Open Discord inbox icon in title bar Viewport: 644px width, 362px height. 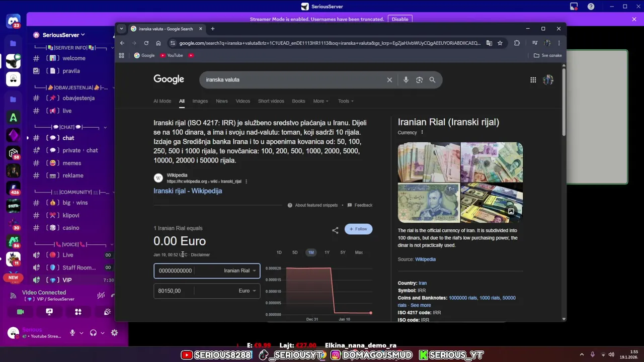tap(574, 7)
